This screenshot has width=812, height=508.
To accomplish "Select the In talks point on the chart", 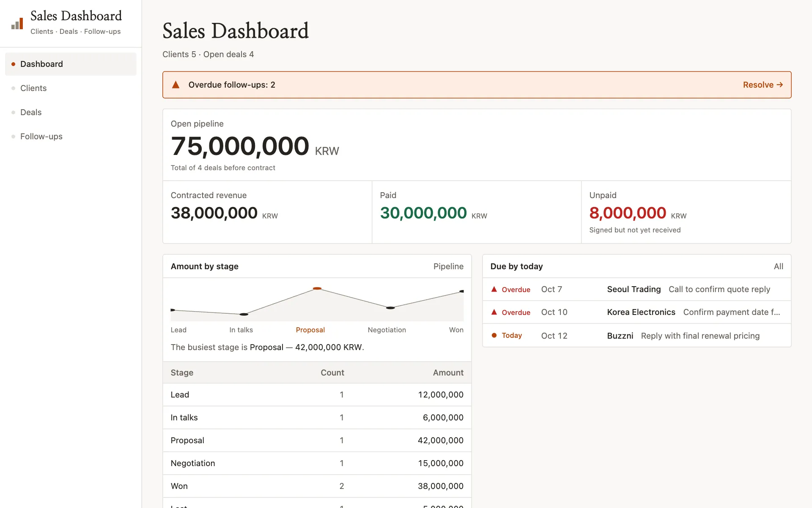I will 244,314.
